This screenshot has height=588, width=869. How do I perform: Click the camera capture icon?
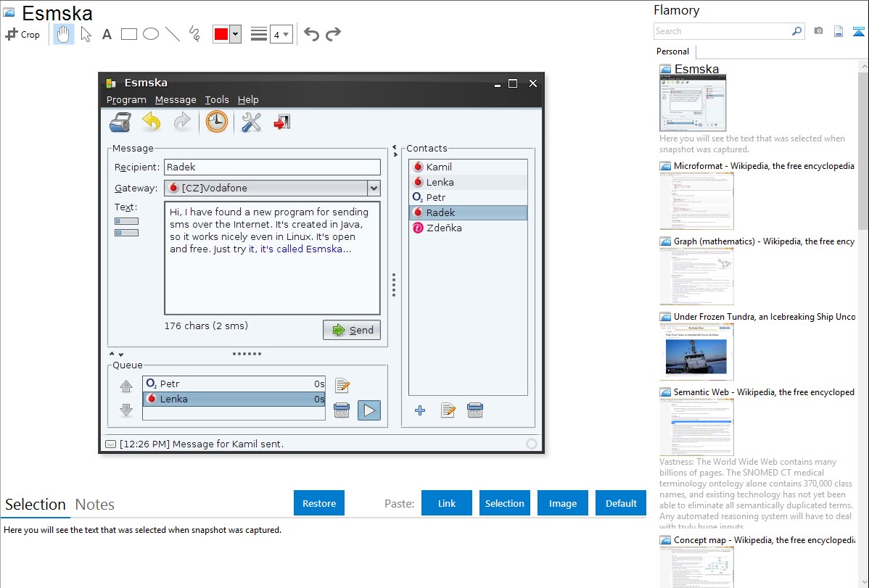click(x=818, y=31)
